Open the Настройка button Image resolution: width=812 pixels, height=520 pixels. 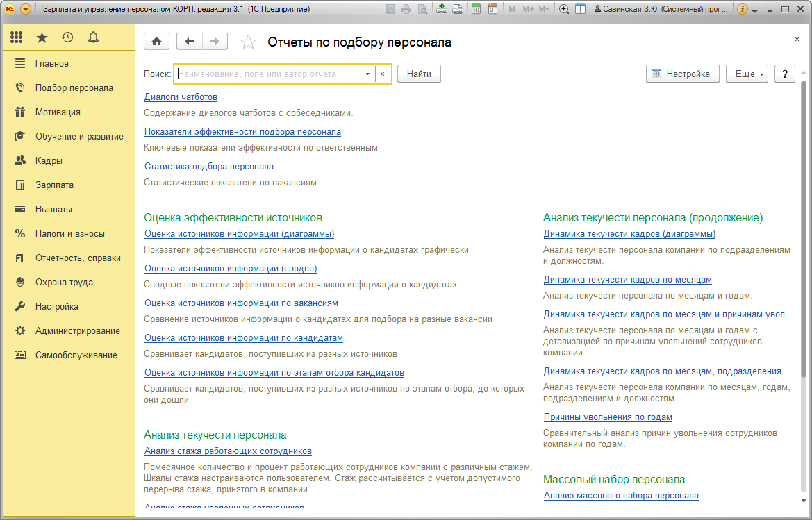682,74
